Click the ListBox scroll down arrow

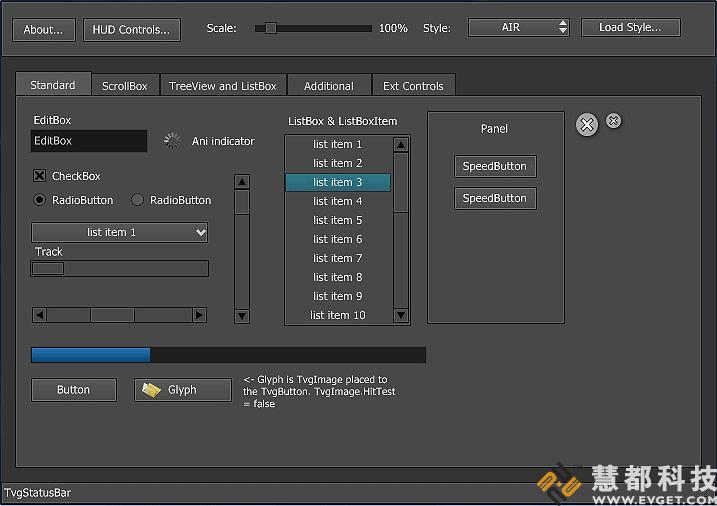(401, 315)
